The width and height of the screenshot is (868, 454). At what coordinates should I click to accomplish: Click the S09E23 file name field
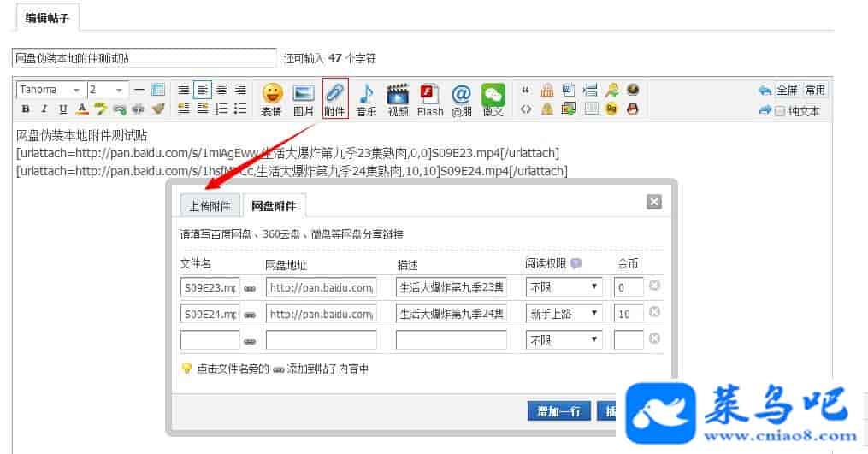[x=210, y=287]
